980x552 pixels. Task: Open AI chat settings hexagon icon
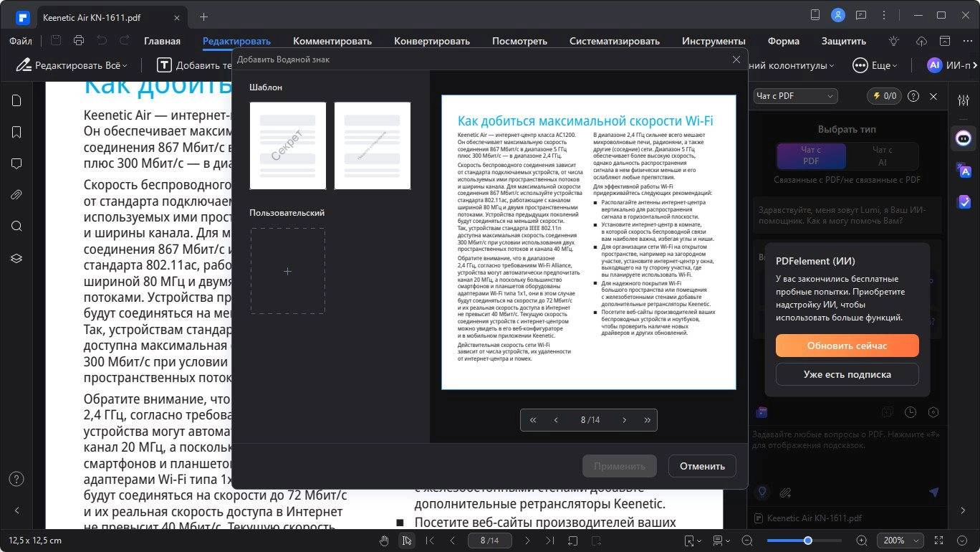[933, 412]
